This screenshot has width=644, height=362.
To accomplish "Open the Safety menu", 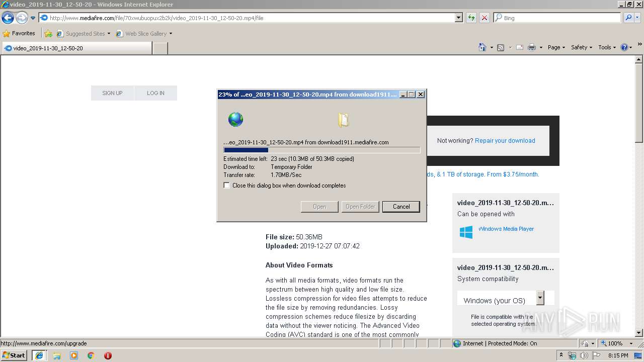I will 581,47.
